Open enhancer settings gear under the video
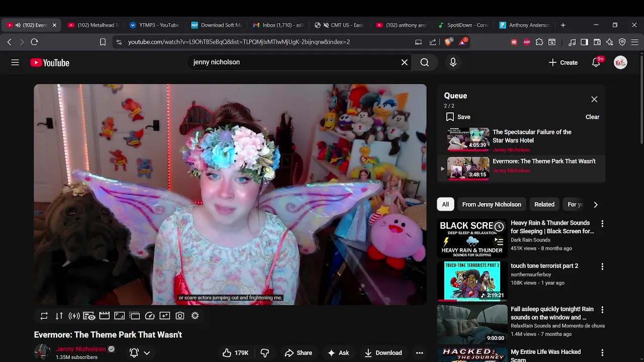This screenshot has height=362, width=644. pos(195,316)
